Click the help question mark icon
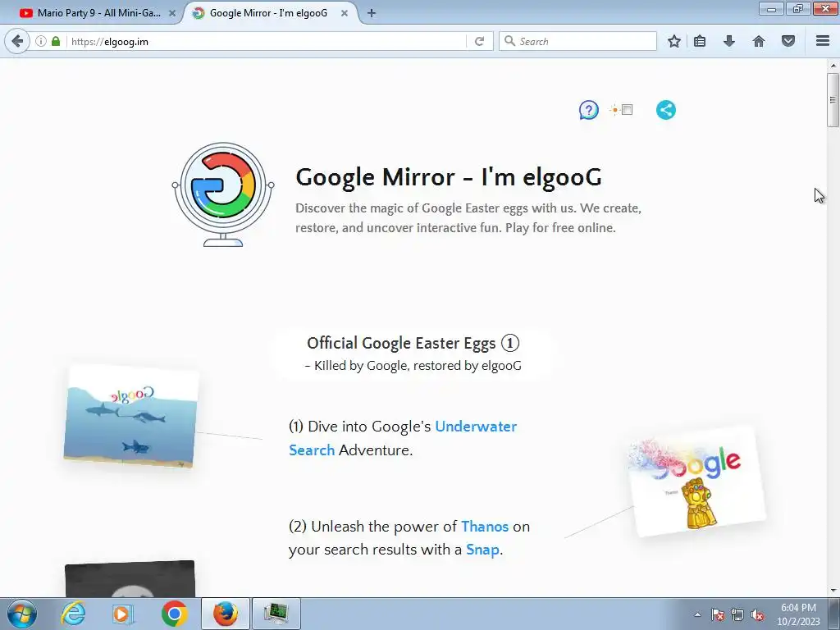Viewport: 840px width, 630px height. click(588, 111)
